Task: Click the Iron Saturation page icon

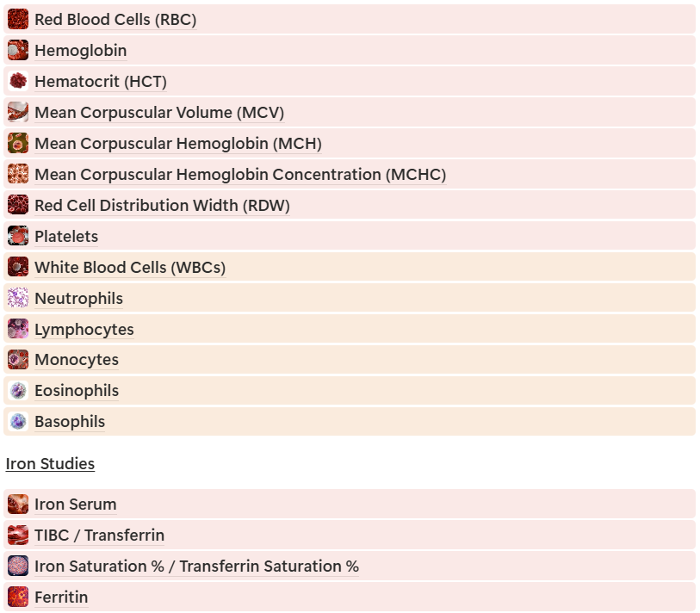Action: pos(18,566)
